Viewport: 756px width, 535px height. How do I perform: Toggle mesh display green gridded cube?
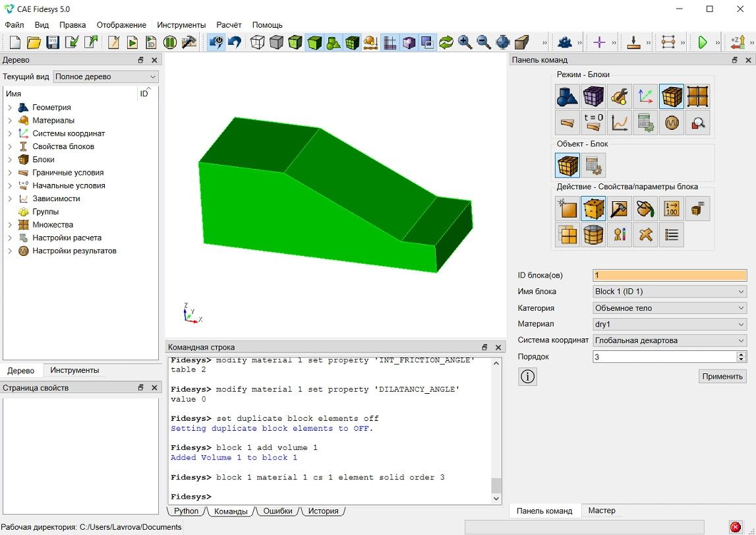(x=353, y=42)
